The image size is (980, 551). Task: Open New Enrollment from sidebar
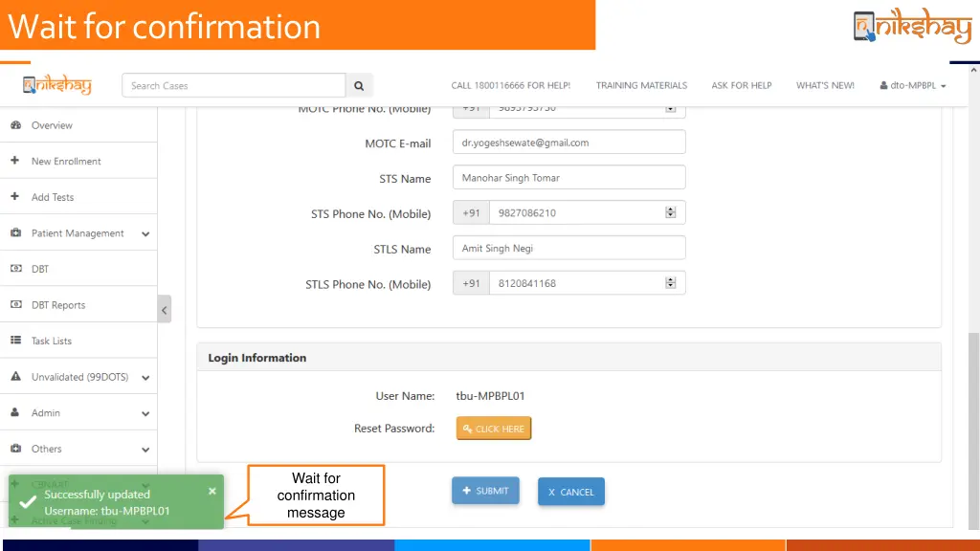66,161
